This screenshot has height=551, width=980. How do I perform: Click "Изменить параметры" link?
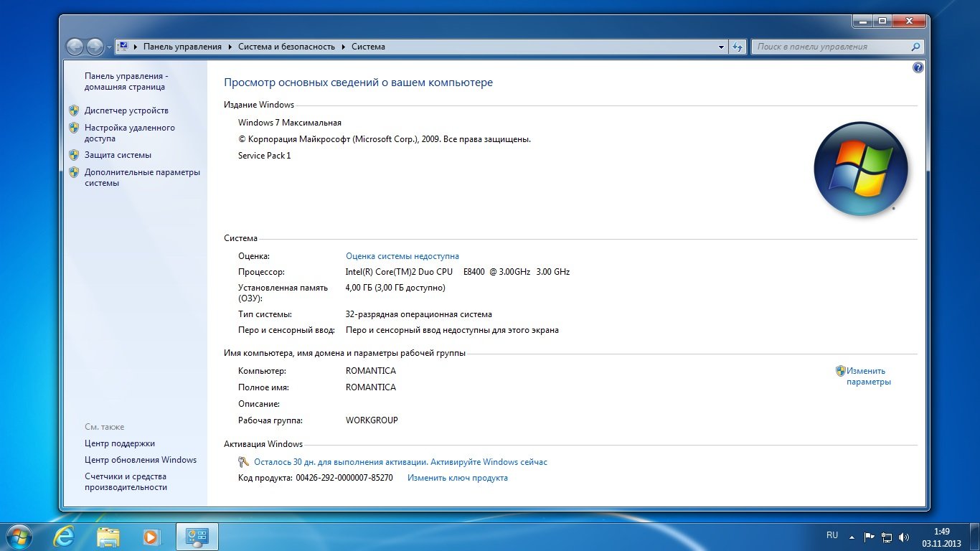(x=868, y=377)
